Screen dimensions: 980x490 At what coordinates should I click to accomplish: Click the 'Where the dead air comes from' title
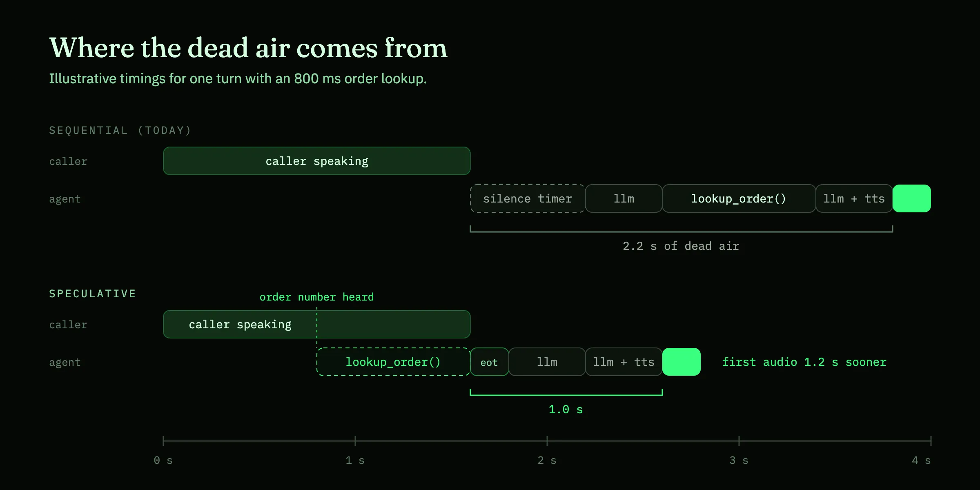tap(248, 48)
